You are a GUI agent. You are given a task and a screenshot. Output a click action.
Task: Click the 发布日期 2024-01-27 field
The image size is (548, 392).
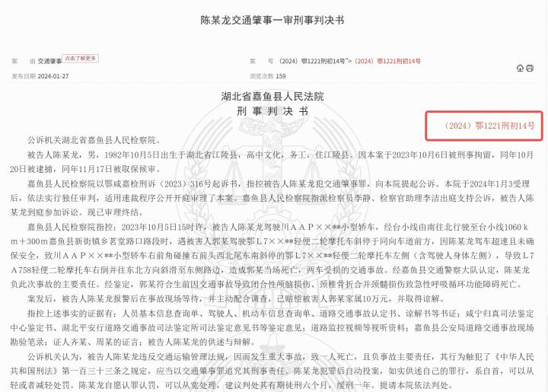pos(40,76)
